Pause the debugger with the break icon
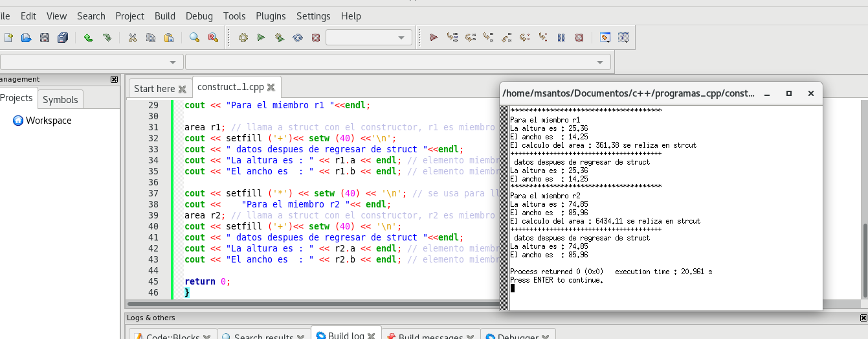The height and width of the screenshot is (339, 868). 561,38
